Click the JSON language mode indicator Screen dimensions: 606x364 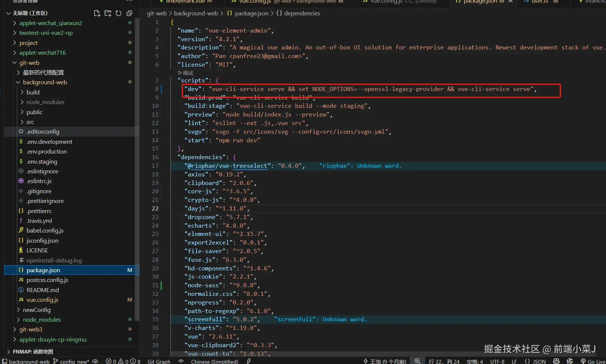pos(535,361)
